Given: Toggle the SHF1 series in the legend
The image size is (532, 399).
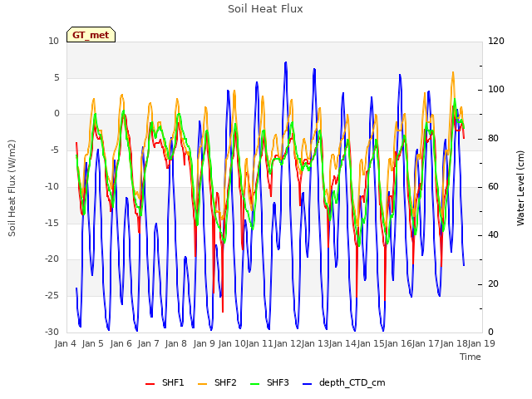Looking at the screenshot, I should 165,382.
